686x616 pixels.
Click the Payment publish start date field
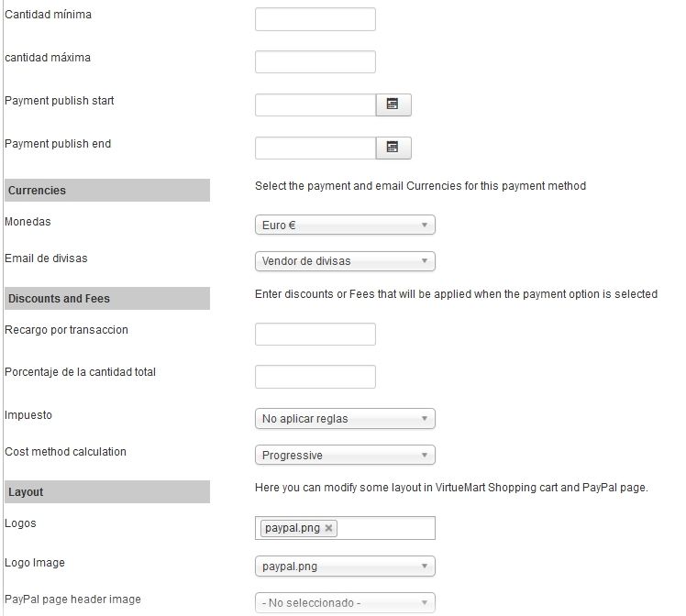[315, 104]
